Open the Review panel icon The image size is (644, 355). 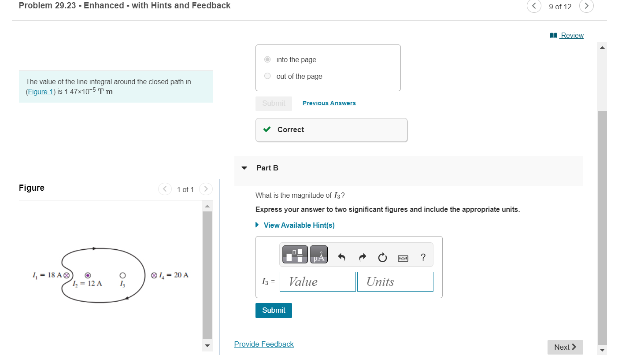pyautogui.click(x=553, y=35)
